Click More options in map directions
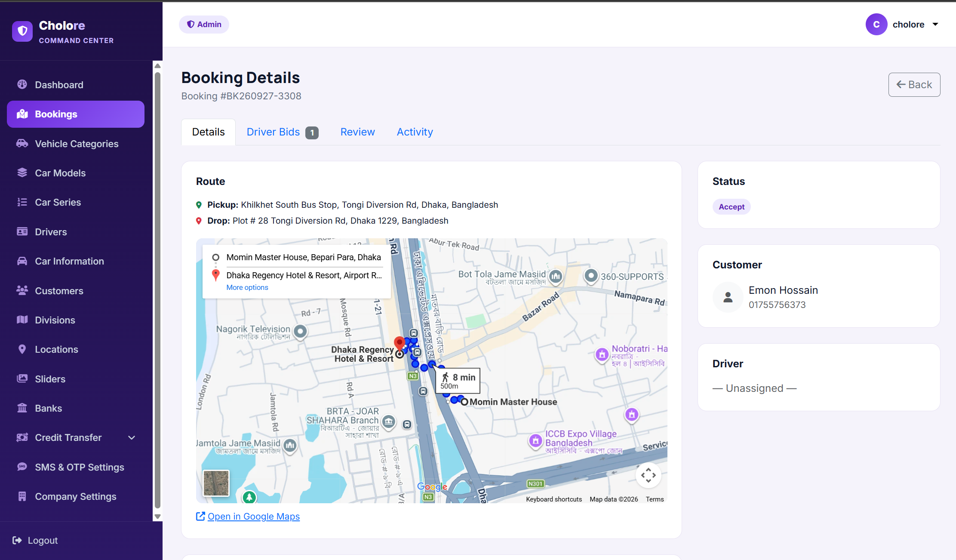The width and height of the screenshot is (956, 560). click(x=247, y=287)
